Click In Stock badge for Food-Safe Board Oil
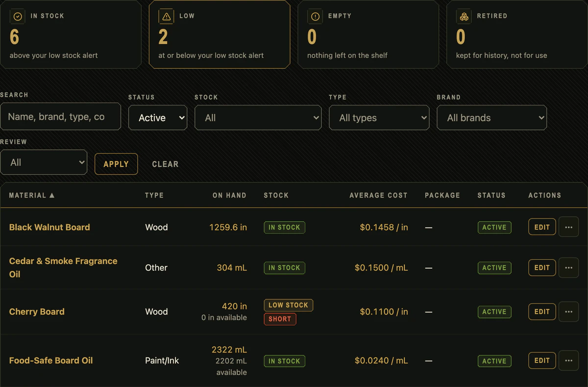Viewport: 588px width, 387px height. pyautogui.click(x=284, y=361)
